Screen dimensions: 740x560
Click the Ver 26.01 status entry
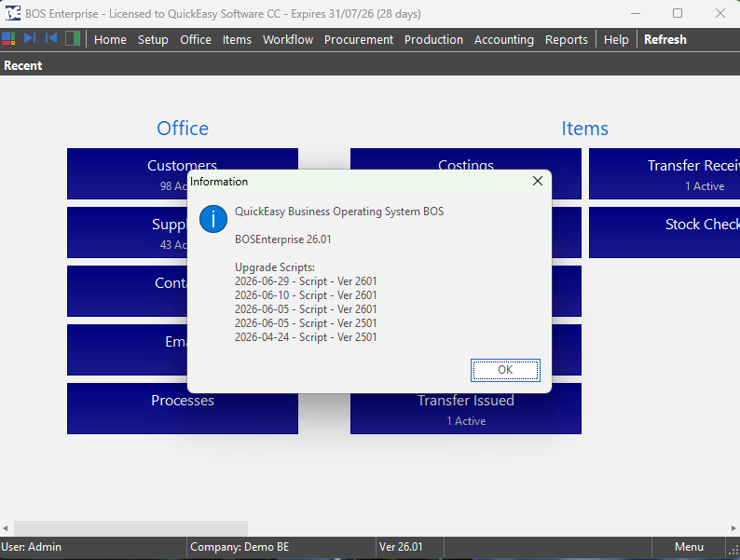(x=401, y=547)
